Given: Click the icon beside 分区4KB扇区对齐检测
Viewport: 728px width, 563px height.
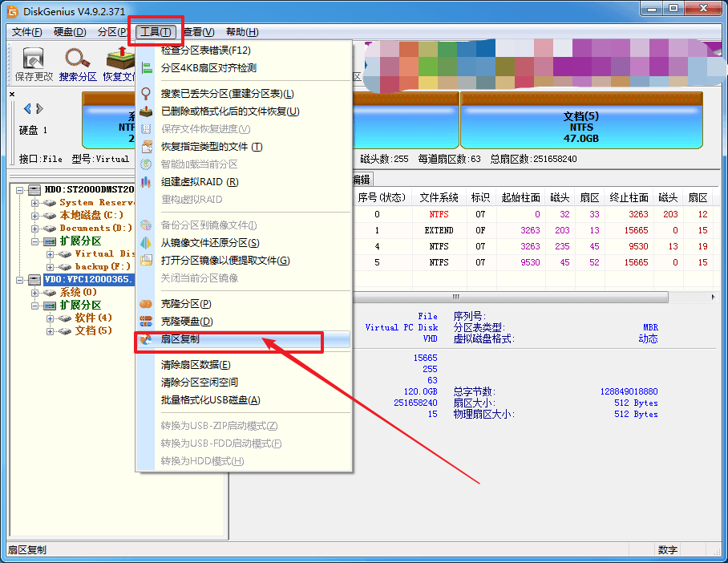Looking at the screenshot, I should click(147, 68).
